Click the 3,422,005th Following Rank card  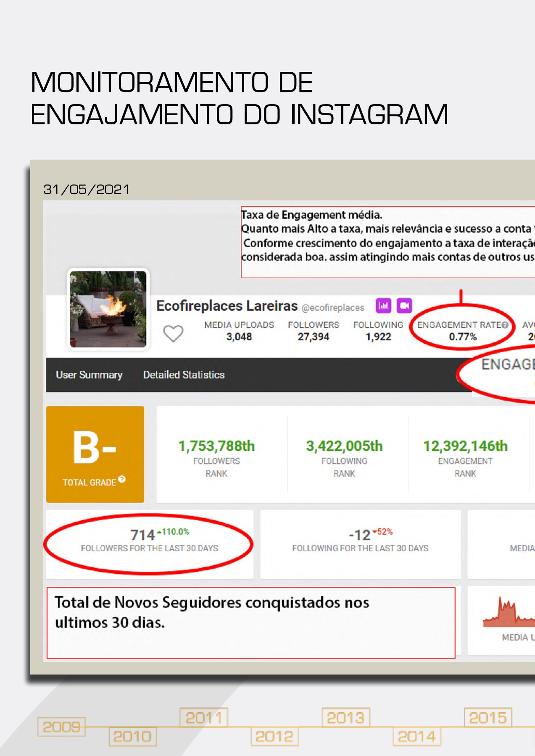pyautogui.click(x=344, y=455)
